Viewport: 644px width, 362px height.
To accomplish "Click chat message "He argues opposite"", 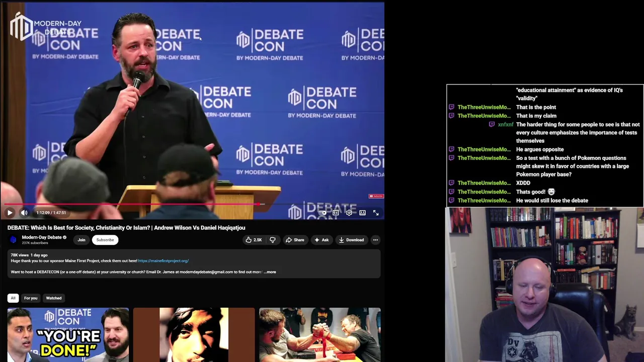I will 540,149.
